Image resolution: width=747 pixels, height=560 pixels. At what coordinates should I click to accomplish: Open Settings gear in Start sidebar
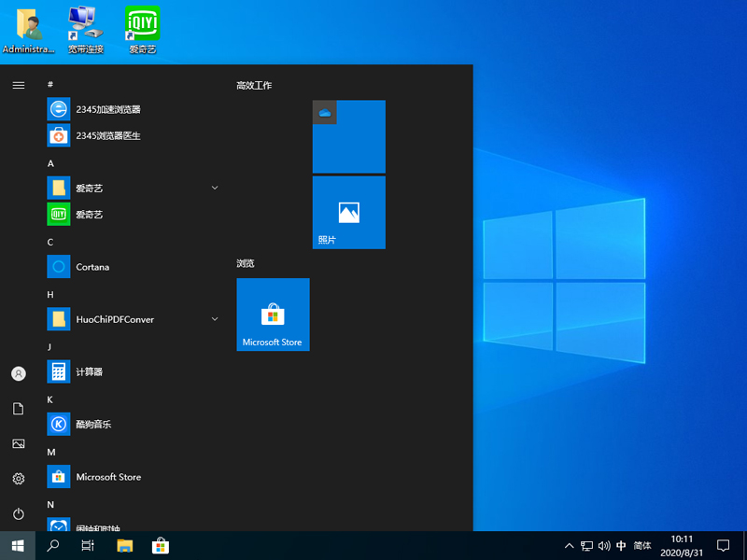(x=18, y=479)
